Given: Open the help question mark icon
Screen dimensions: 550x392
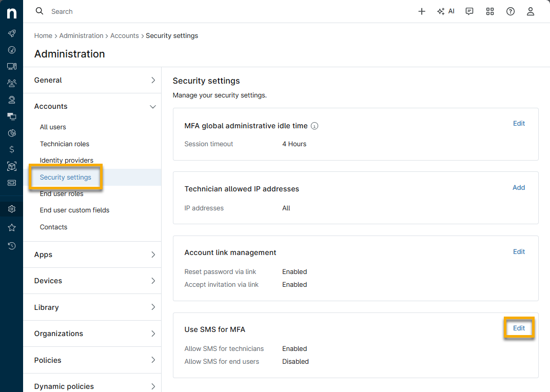Looking at the screenshot, I should 510,12.
